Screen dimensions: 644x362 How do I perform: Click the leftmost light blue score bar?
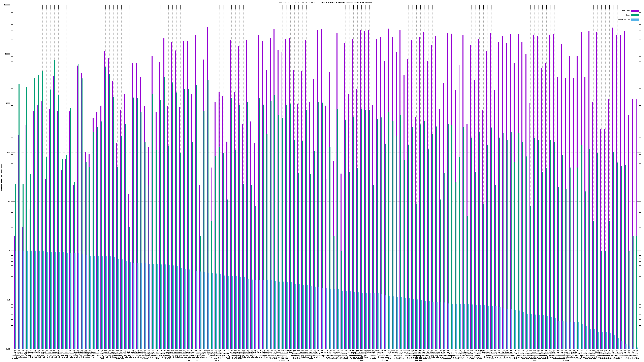(x=16, y=300)
